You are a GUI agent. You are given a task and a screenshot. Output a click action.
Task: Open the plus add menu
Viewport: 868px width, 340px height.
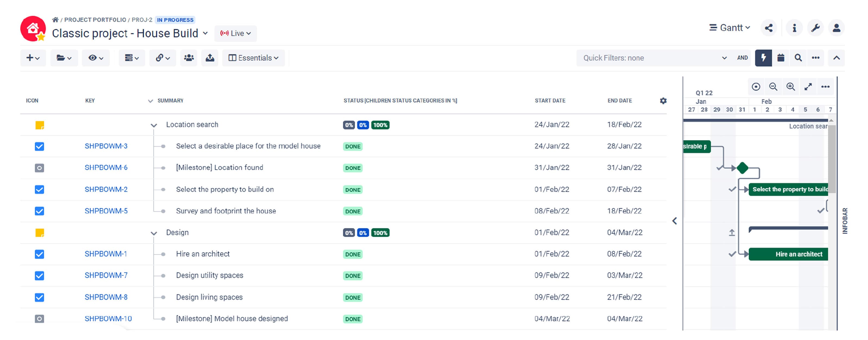coord(33,58)
